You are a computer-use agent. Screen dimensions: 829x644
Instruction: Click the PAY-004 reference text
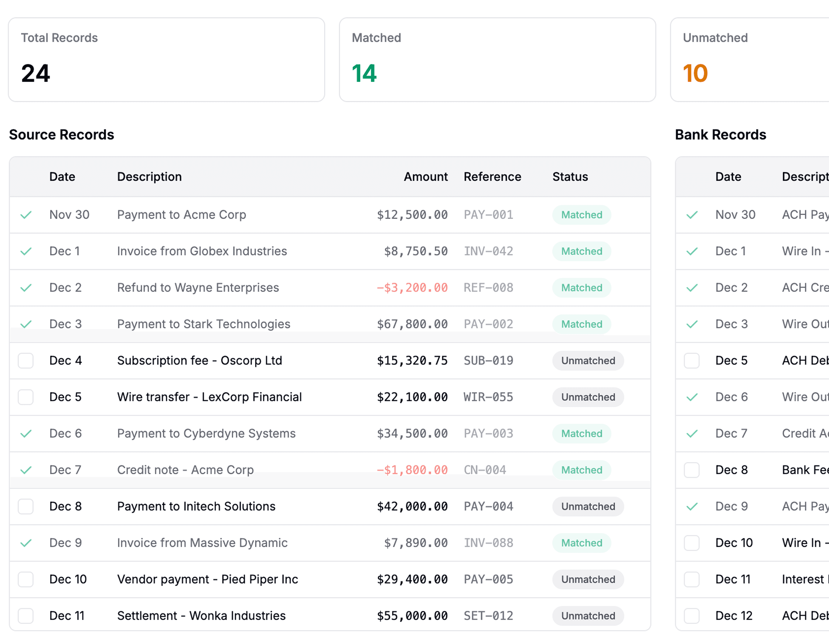[x=488, y=506]
